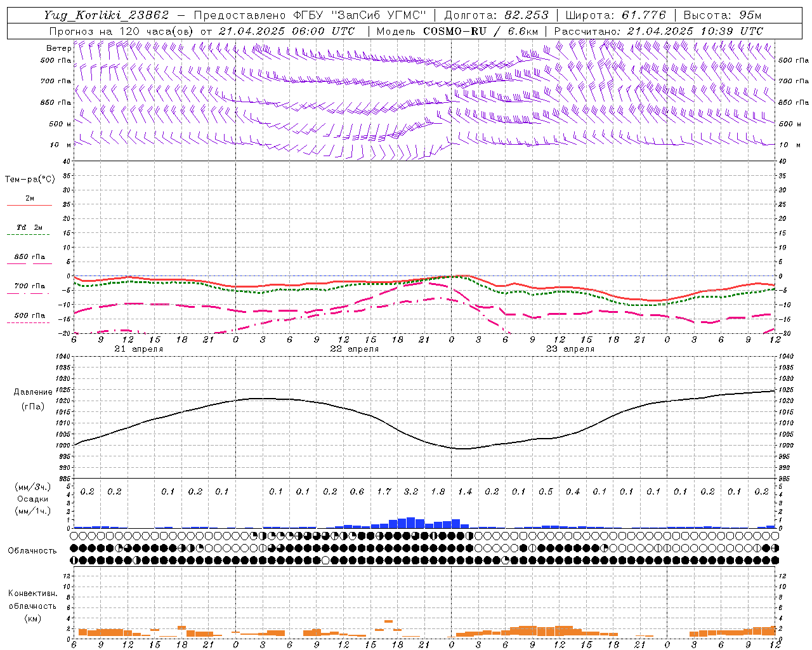
Task: Click the green dashed sample under Td 2м
Action: pos(29,235)
